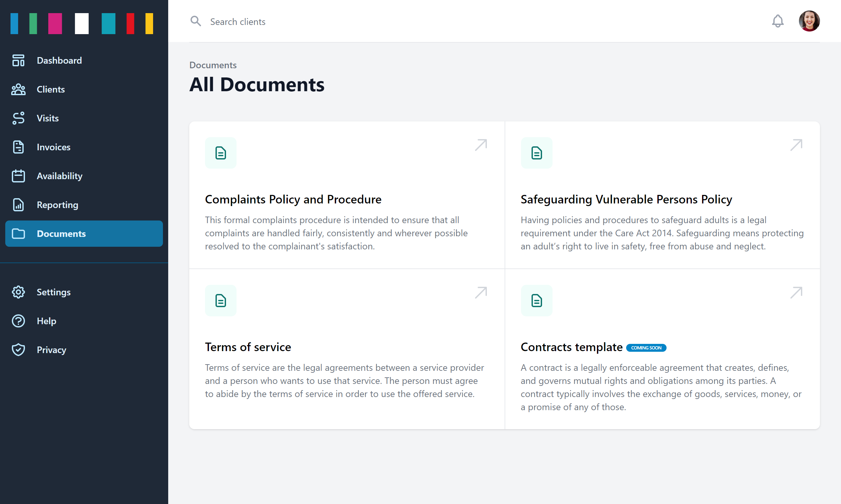
Task: Expand the Contracts Template document card
Action: pyautogui.click(x=797, y=293)
